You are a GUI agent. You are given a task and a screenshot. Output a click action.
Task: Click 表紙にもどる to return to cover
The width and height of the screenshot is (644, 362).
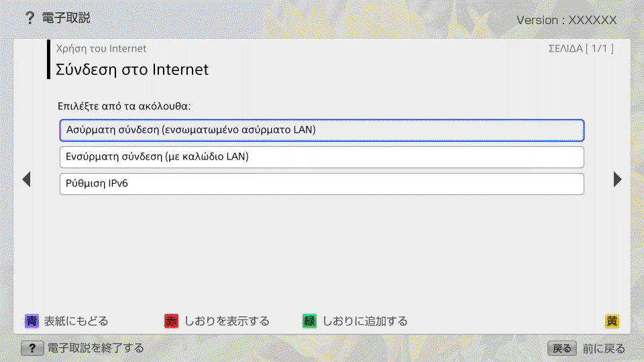(75, 321)
